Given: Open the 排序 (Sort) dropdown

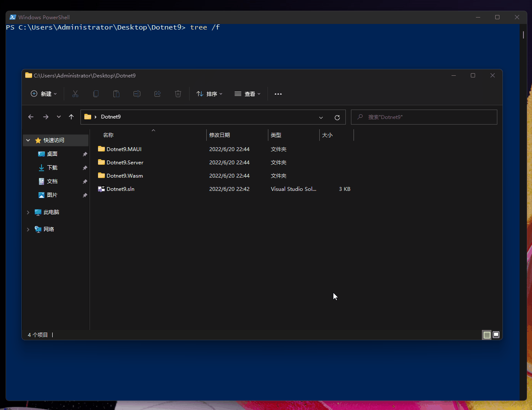Looking at the screenshot, I should 209,94.
